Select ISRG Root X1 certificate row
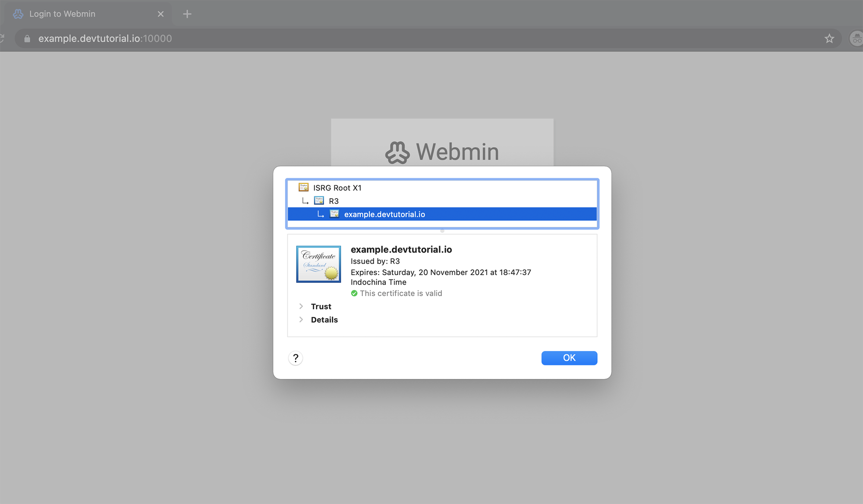The height and width of the screenshot is (504, 863). (x=442, y=188)
